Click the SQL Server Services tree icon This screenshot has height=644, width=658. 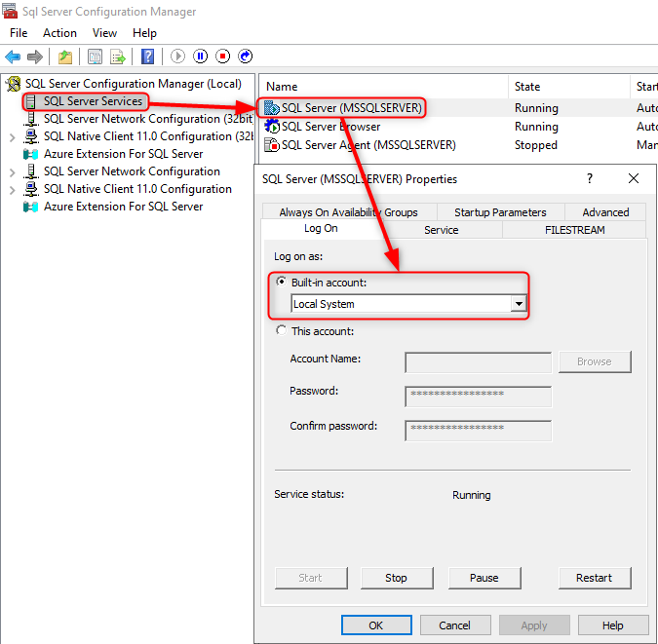point(31,101)
